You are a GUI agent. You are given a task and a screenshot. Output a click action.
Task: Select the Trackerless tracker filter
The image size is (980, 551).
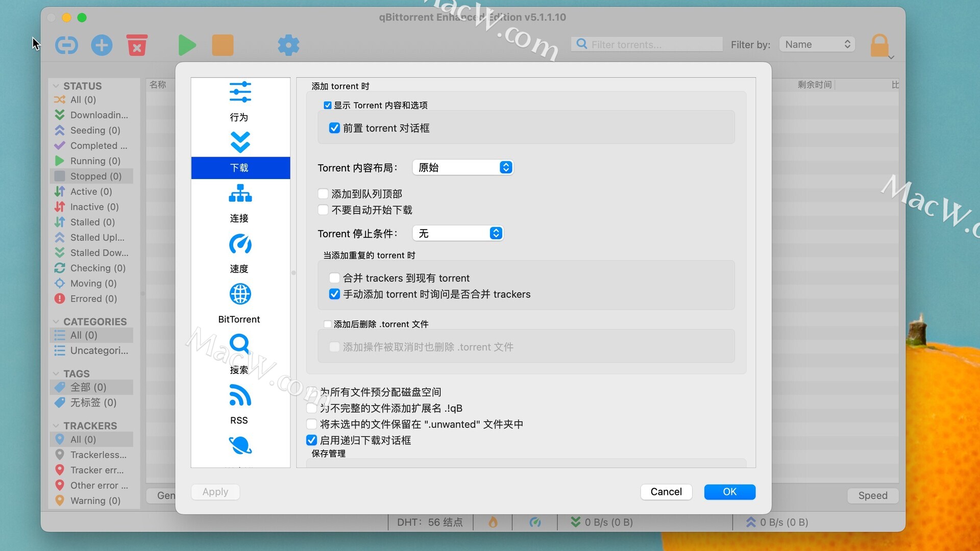[x=91, y=455]
